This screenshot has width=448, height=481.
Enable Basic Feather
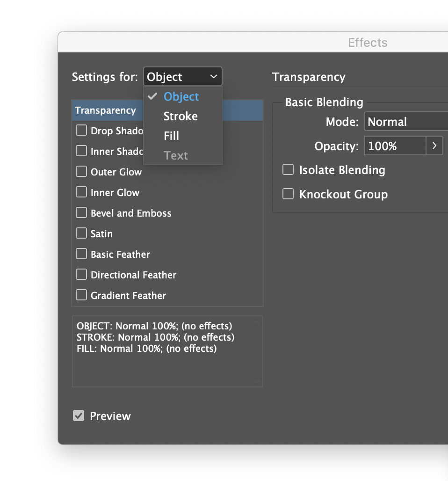pos(81,254)
